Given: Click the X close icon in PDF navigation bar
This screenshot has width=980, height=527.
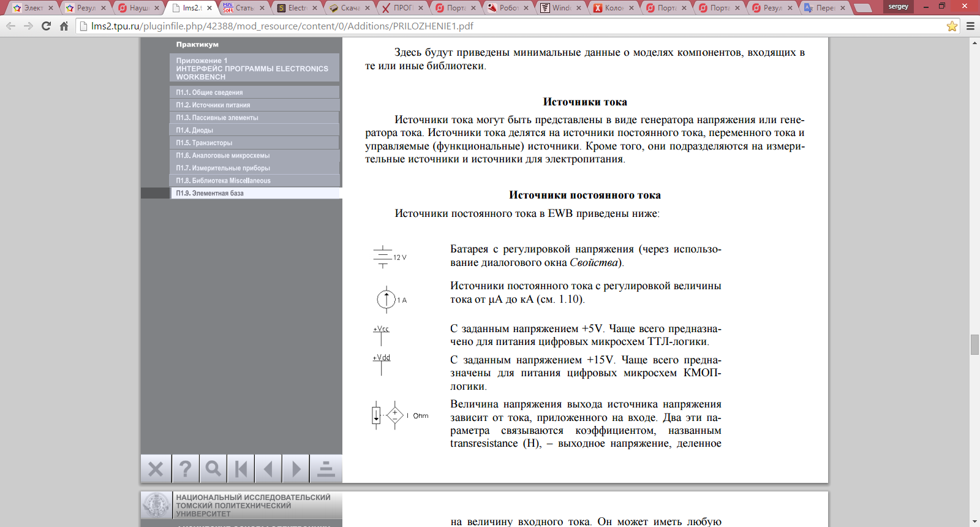Looking at the screenshot, I should coord(156,469).
